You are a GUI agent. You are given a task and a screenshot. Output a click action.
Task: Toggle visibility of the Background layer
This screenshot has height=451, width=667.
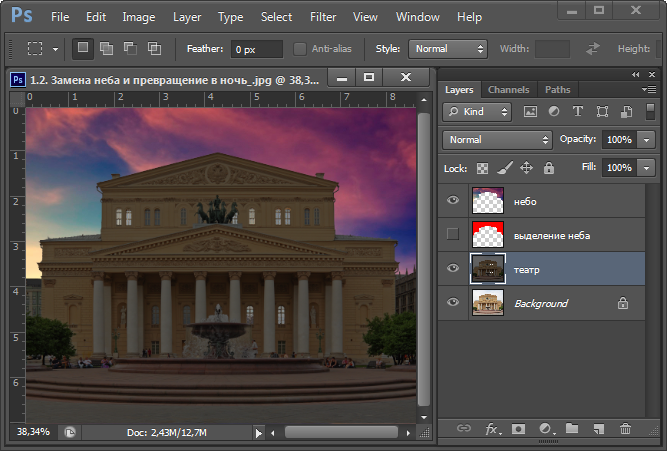point(453,303)
